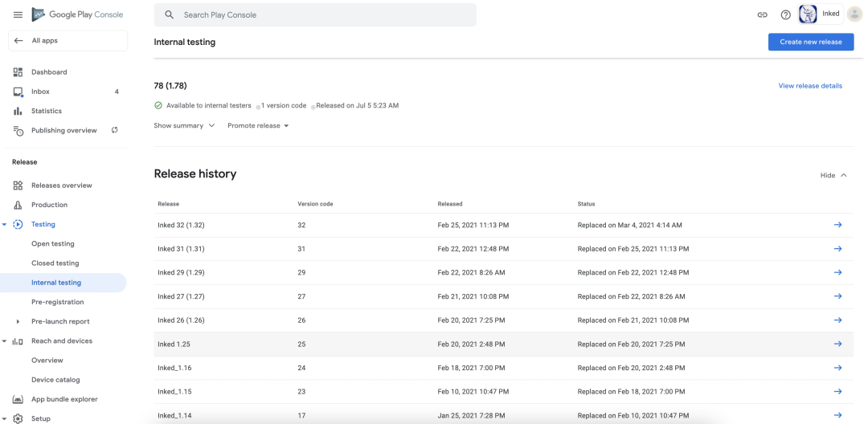The width and height of the screenshot is (868, 424).
Task: Click the Publishing overview sync icon
Action: click(115, 130)
